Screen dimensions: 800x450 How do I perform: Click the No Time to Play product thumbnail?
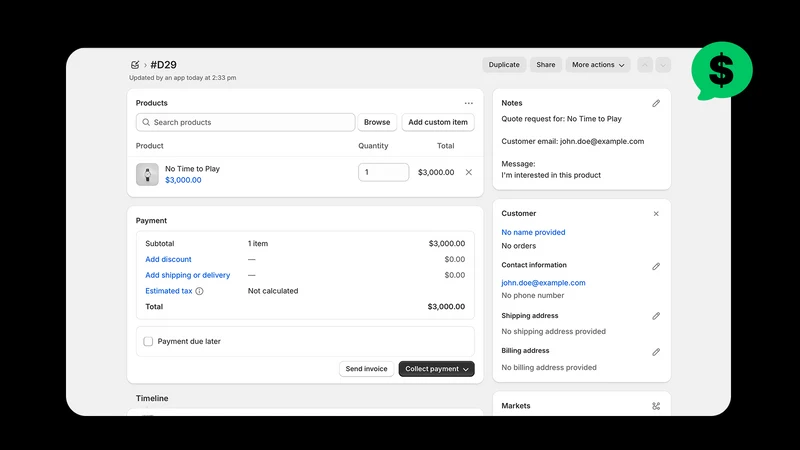pos(147,174)
